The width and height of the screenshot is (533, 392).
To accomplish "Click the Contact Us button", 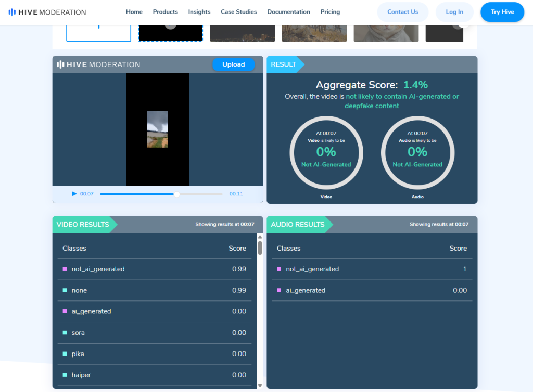I will (402, 12).
